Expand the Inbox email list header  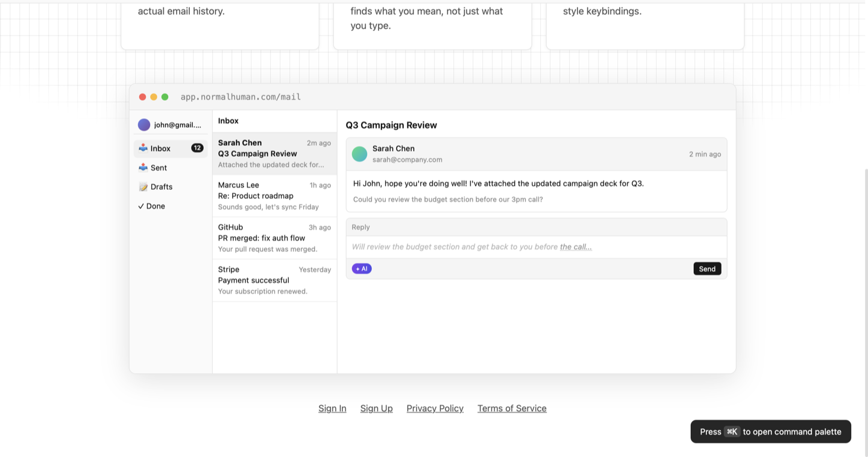coord(228,121)
